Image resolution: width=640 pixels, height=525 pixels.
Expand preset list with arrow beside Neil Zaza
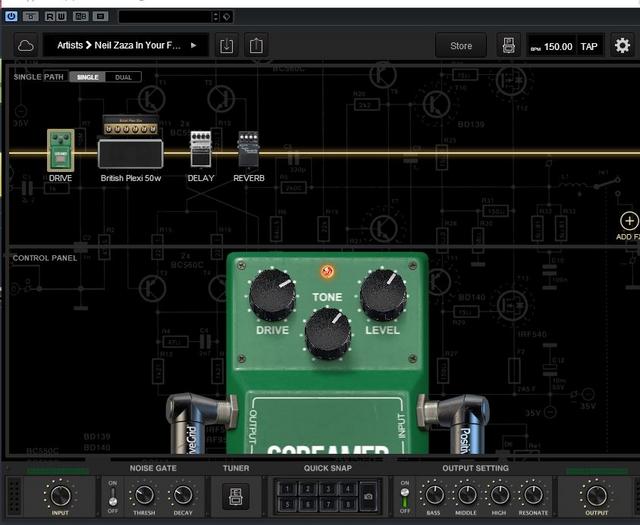pyautogui.click(x=193, y=45)
